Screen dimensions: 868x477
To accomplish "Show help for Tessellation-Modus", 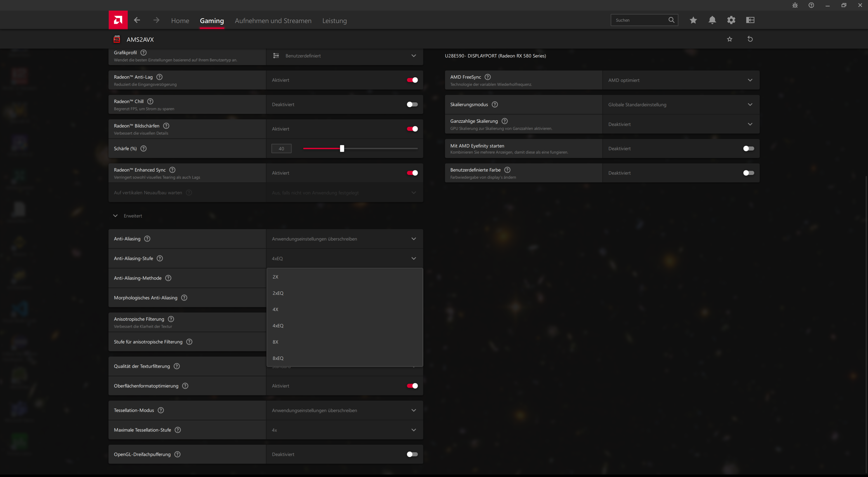I will coord(161,410).
